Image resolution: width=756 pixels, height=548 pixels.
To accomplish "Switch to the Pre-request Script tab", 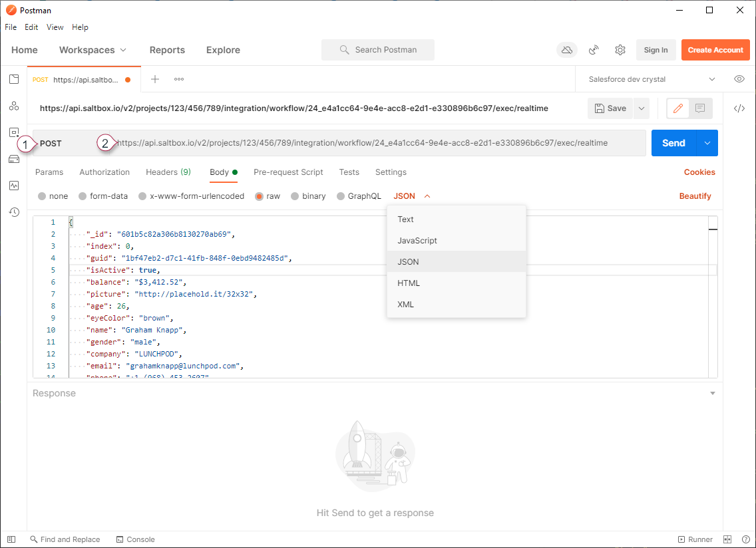I will point(288,172).
